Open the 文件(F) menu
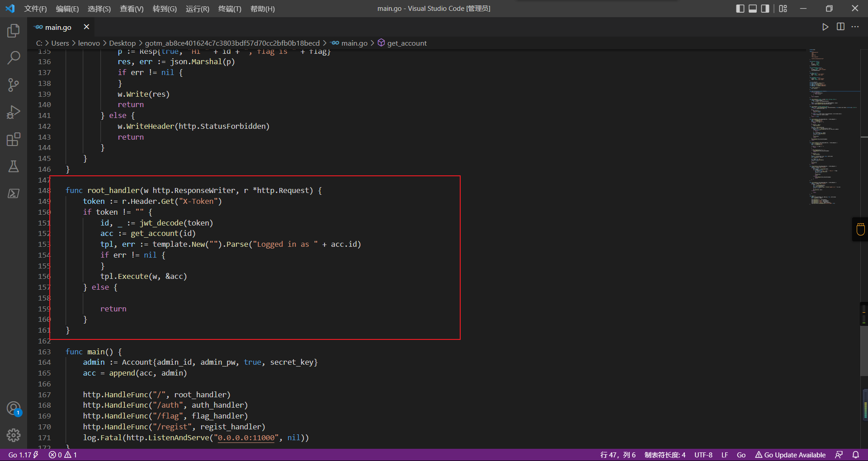The height and width of the screenshot is (461, 868). click(35, 9)
